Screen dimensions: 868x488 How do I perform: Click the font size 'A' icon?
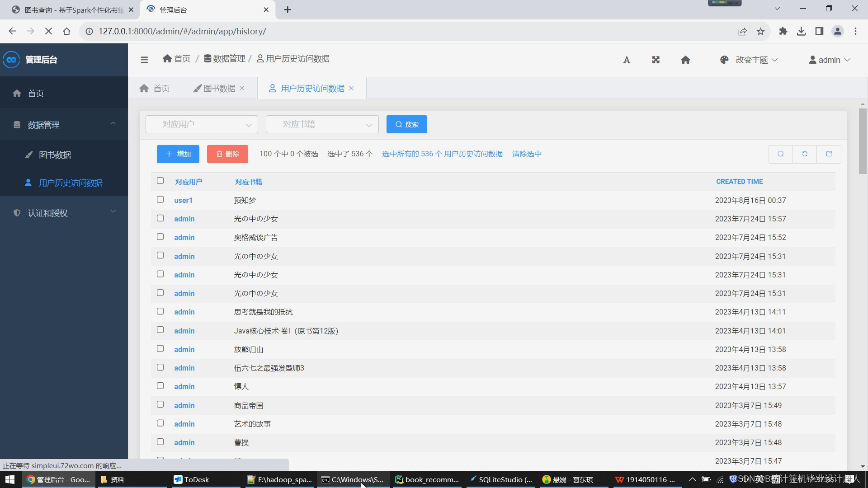pos(627,60)
